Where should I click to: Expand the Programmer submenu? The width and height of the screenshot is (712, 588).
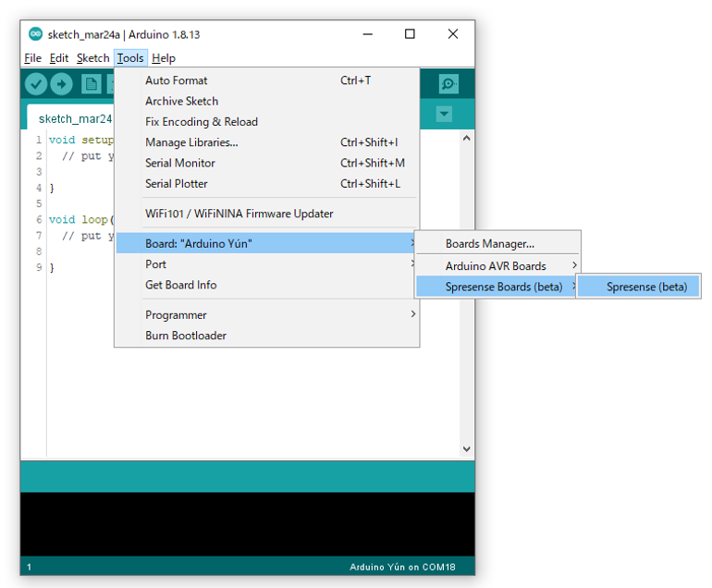click(176, 314)
